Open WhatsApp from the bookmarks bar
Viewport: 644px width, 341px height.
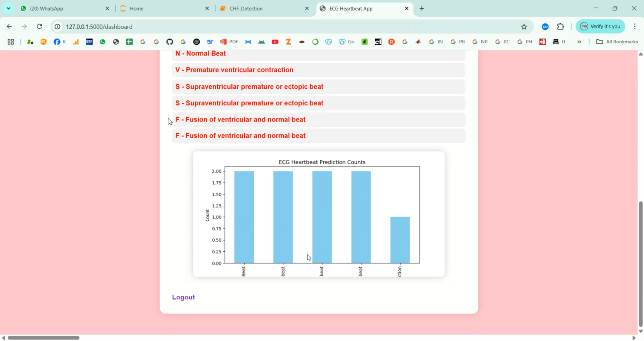[103, 42]
